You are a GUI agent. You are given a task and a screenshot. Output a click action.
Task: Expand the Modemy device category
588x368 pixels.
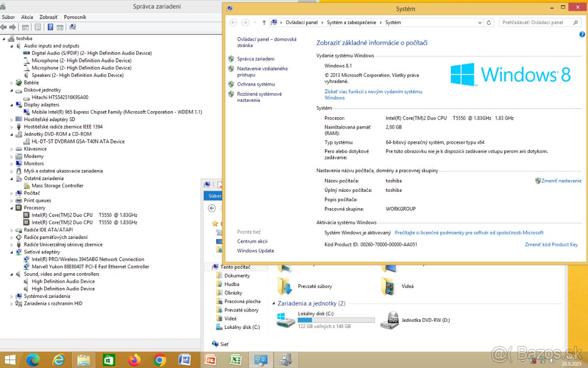click(12, 156)
